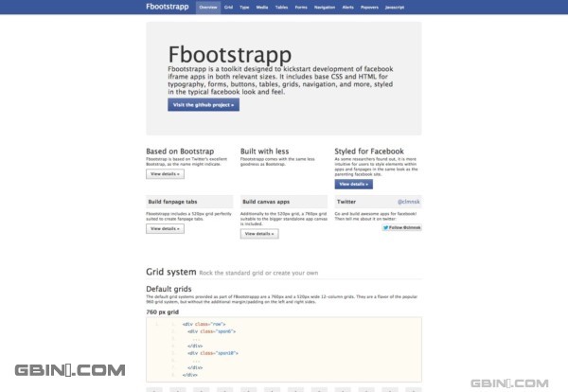Click Visit the github project button

pyautogui.click(x=204, y=105)
